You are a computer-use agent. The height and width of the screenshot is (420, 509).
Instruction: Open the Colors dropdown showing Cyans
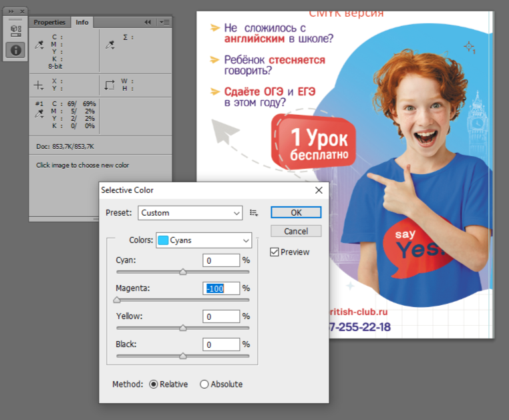[204, 240]
